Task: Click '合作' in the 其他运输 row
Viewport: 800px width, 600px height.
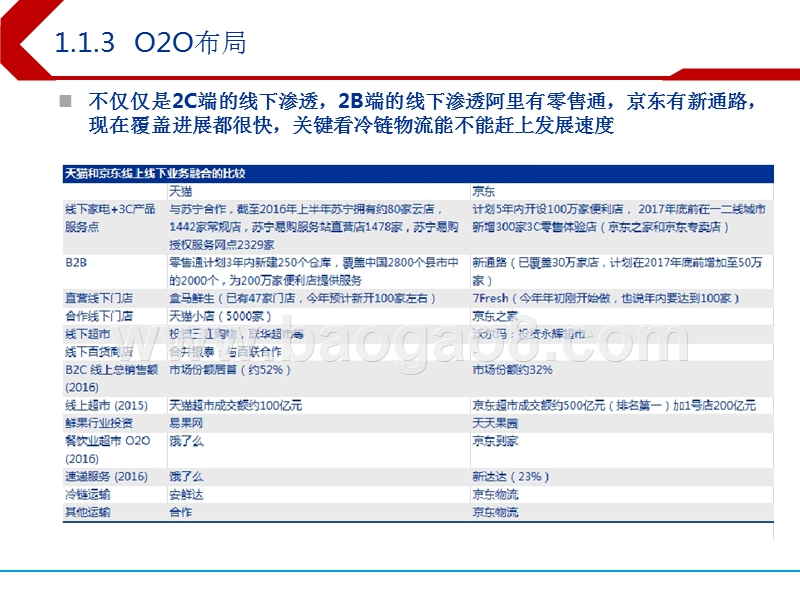Action: [x=181, y=512]
